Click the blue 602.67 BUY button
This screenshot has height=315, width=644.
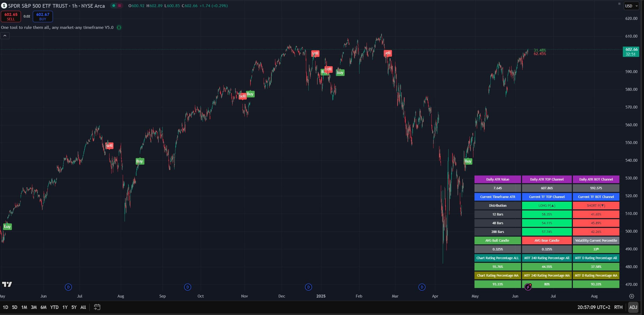click(x=43, y=16)
